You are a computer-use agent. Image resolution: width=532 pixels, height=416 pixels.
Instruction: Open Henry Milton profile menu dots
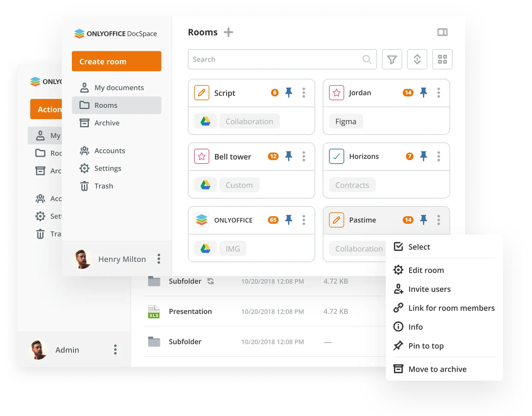(x=159, y=259)
